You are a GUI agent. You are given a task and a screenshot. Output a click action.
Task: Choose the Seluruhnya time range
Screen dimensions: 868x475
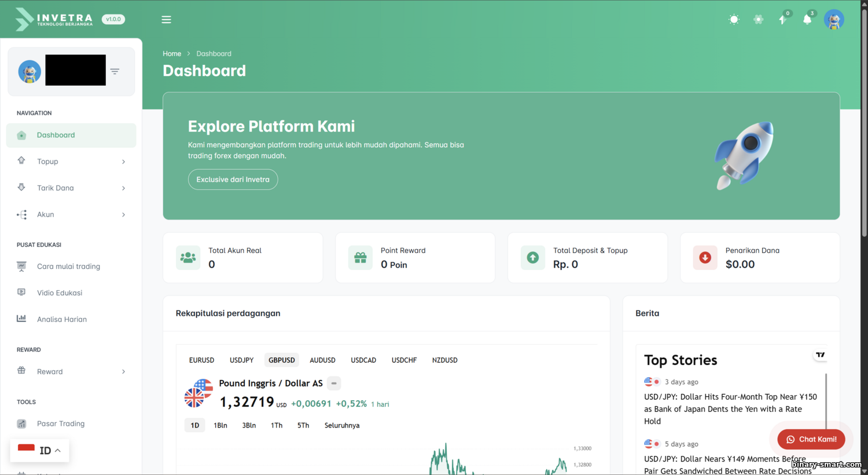(x=341, y=426)
